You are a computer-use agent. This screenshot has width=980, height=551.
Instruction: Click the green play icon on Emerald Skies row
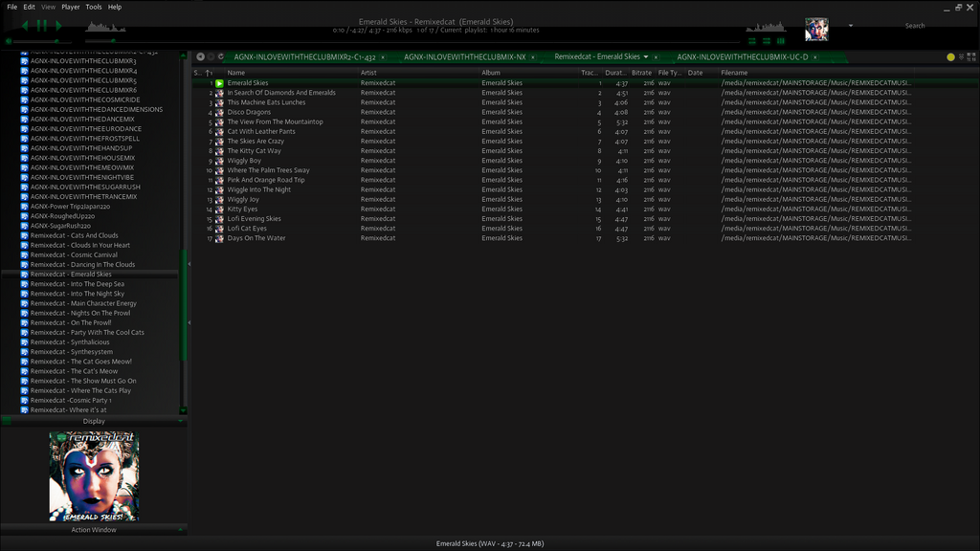pos(219,83)
